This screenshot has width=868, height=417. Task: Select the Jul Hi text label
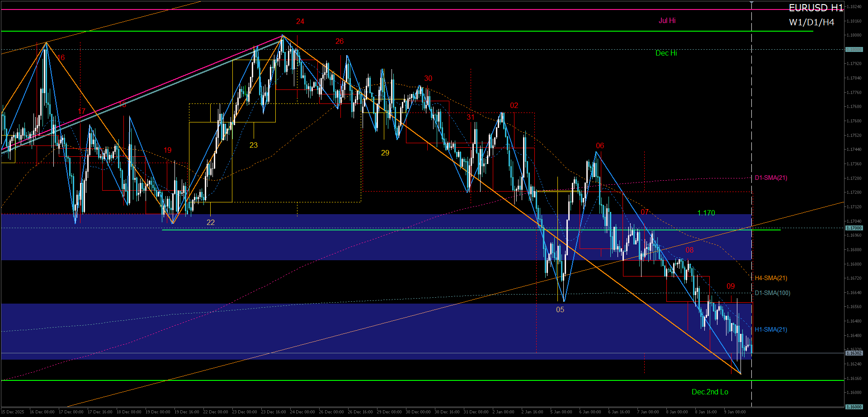(667, 21)
